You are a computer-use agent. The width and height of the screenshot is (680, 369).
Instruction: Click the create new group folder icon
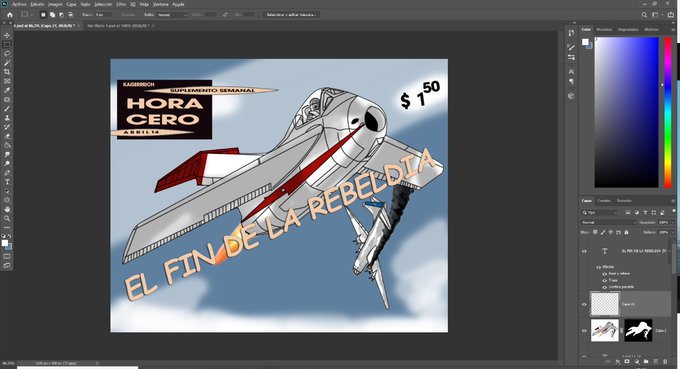646,361
